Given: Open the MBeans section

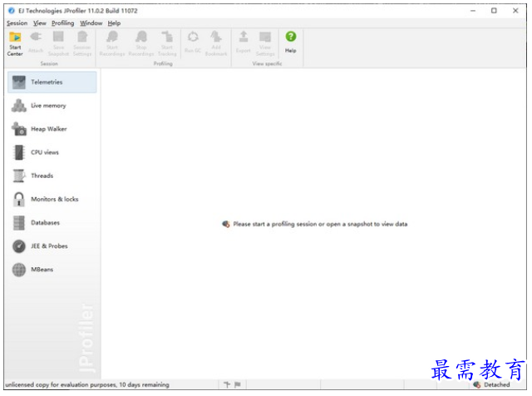Looking at the screenshot, I should tap(52, 270).
